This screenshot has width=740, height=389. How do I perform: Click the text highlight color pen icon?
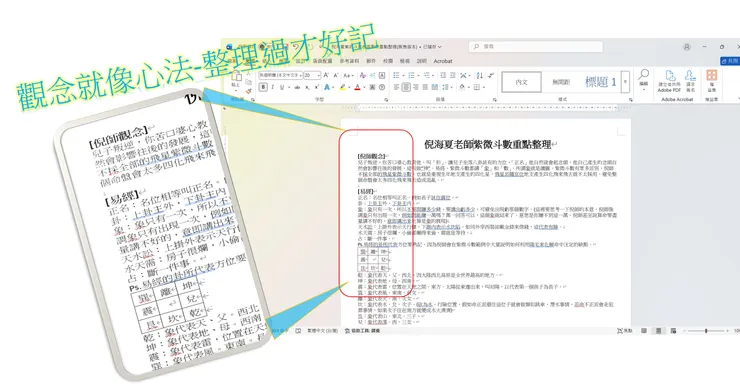[x=343, y=87]
